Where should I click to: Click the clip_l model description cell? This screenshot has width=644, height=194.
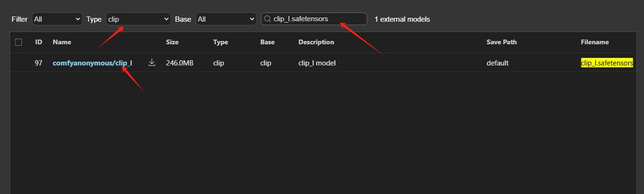317,63
